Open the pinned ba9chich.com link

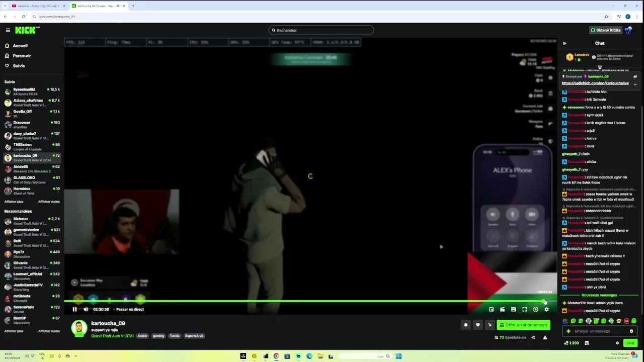(x=595, y=83)
